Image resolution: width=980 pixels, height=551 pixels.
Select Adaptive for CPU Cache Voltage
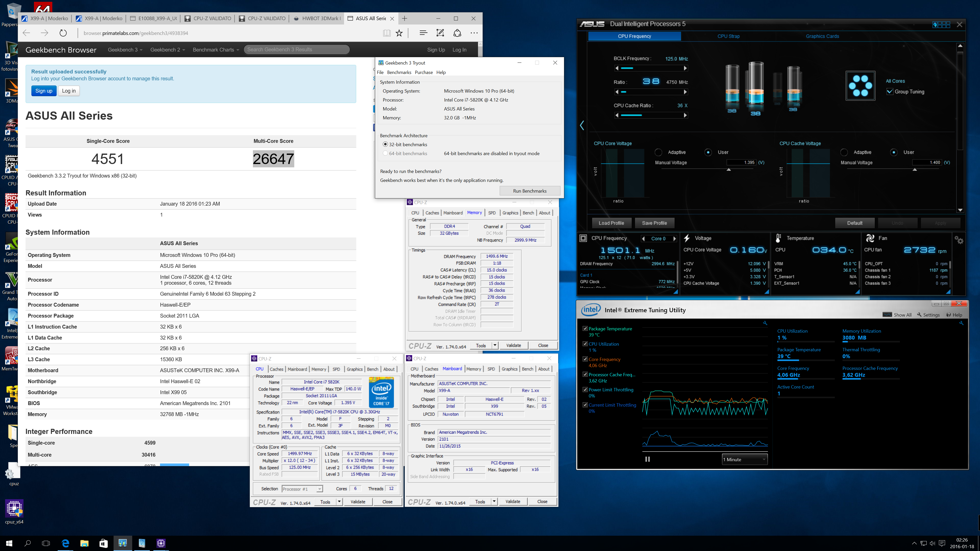coord(844,152)
